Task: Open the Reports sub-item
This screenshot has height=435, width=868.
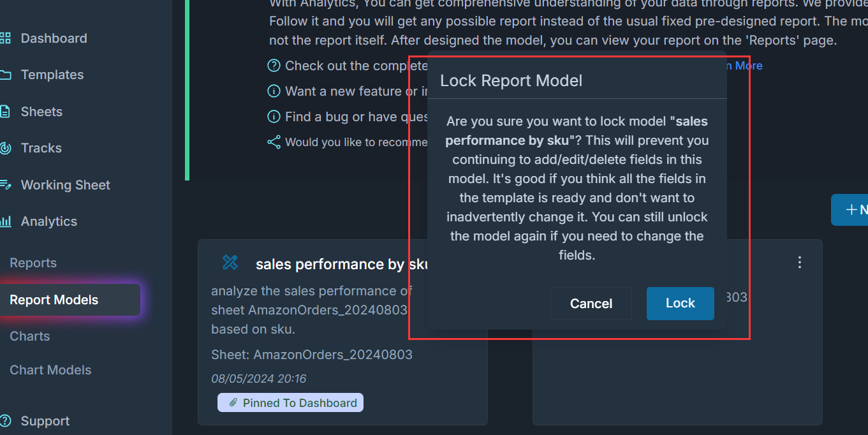Action: (x=33, y=263)
